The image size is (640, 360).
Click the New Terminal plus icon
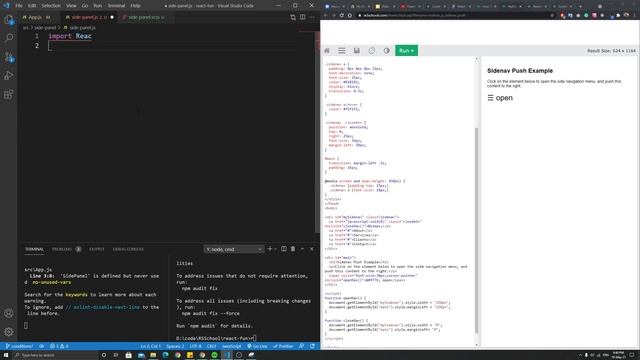tap(269, 249)
